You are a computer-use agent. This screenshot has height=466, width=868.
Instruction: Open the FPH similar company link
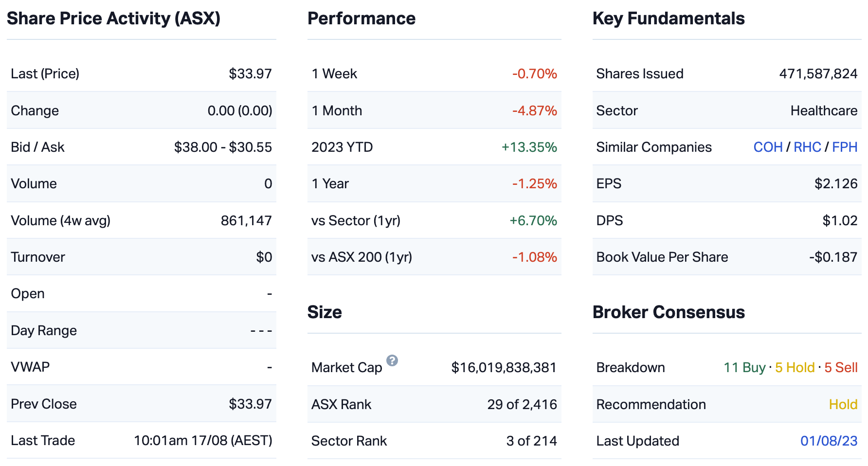point(845,147)
